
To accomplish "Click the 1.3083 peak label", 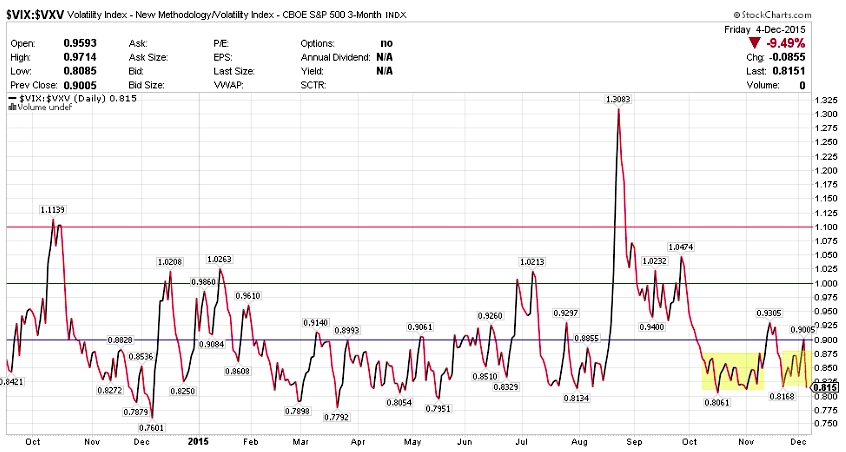I will (x=618, y=99).
